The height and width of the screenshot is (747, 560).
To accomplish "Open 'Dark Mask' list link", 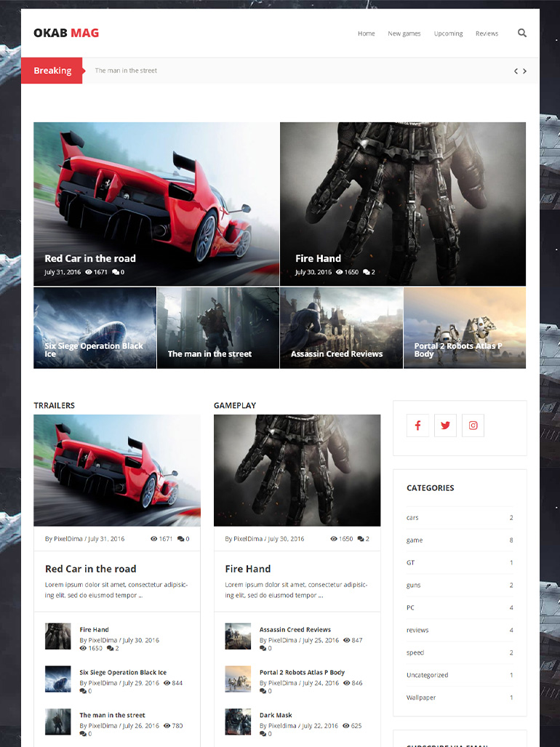I will point(276,715).
